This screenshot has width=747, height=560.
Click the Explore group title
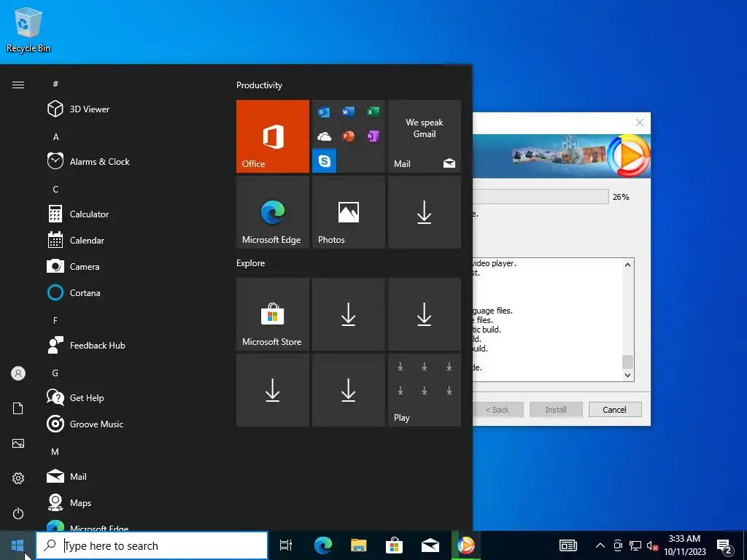coord(251,262)
